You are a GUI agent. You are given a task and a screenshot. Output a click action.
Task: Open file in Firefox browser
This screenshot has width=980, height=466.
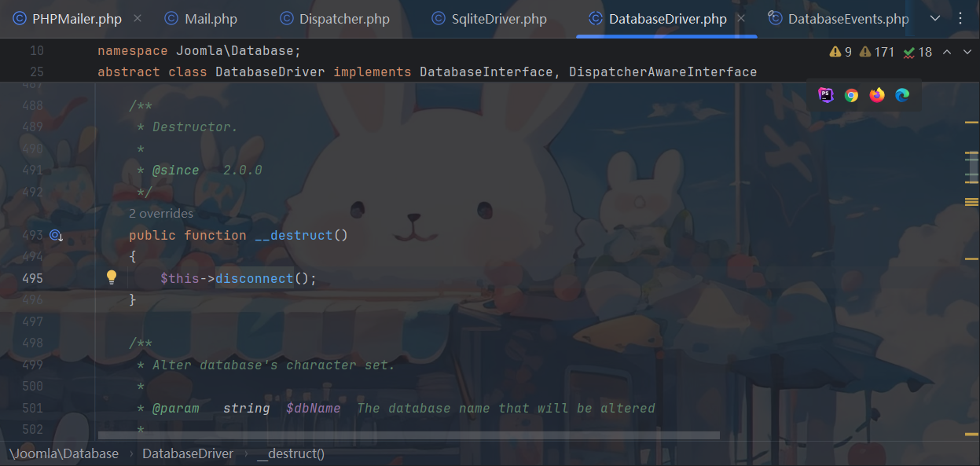tap(877, 95)
